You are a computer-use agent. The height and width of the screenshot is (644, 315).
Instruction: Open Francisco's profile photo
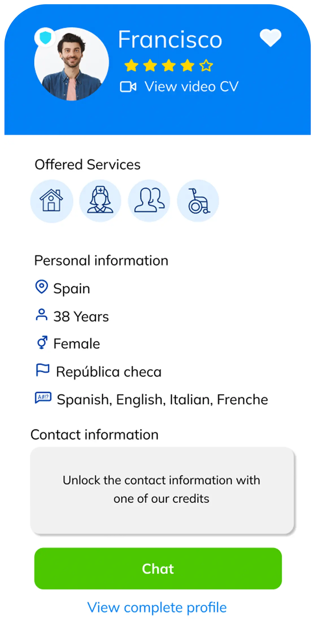(x=72, y=64)
